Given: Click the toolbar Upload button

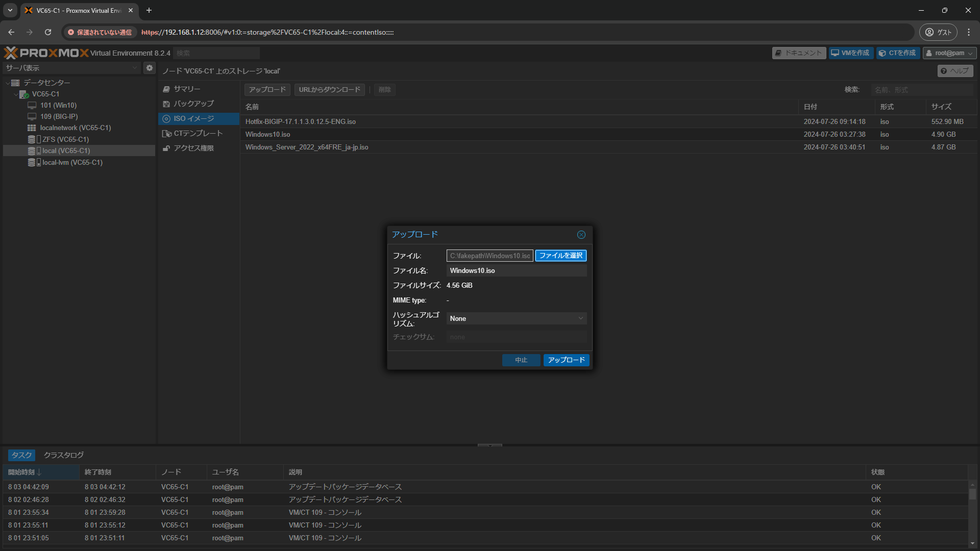Looking at the screenshot, I should point(267,90).
